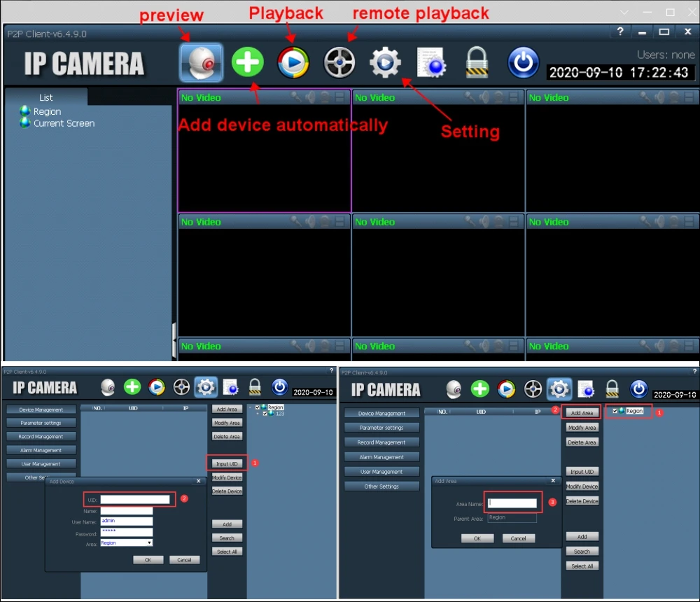Open the Area dropdown in Add Device dialog
The height and width of the screenshot is (602, 700).
(x=149, y=542)
